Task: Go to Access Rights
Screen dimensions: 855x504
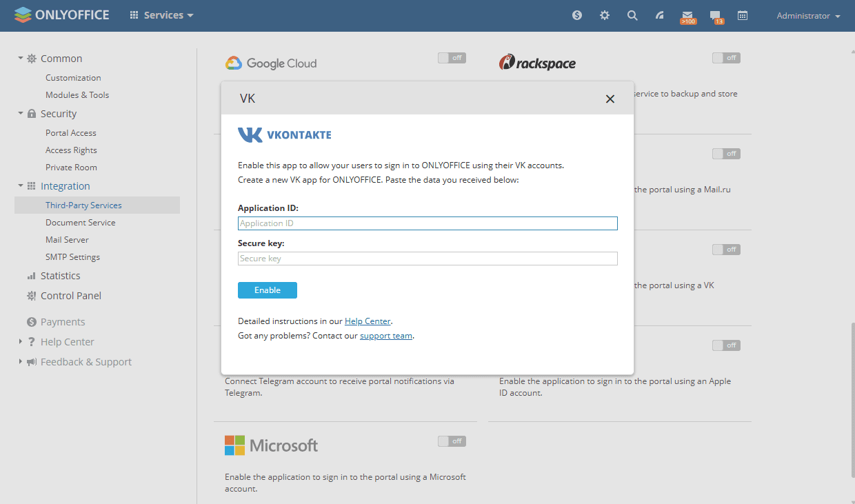Action: point(71,150)
